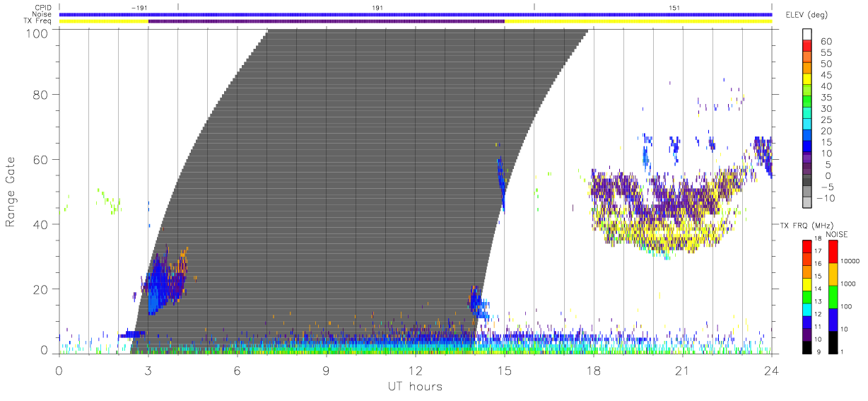Pick the blue 10–15 elevation swatch
Image resolution: width=868 pixels, height=401 pixels.
[807, 148]
